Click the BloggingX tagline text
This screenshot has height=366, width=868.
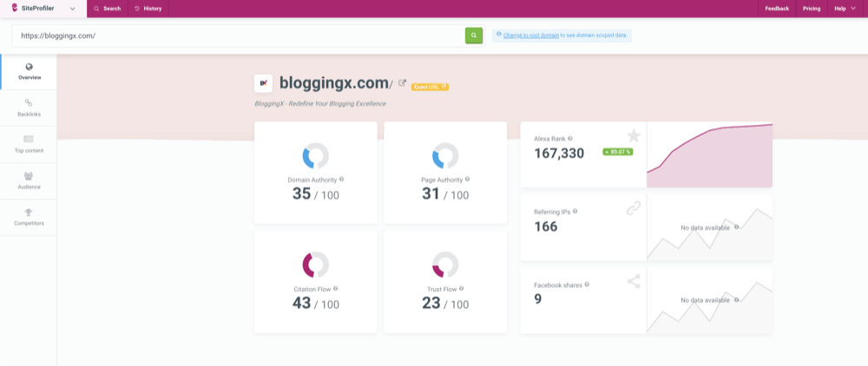320,103
